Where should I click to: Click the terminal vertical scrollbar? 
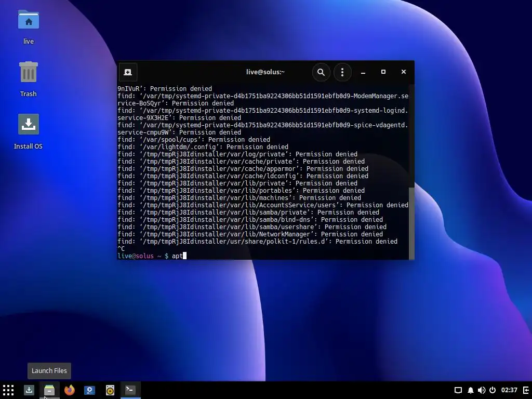(x=411, y=223)
